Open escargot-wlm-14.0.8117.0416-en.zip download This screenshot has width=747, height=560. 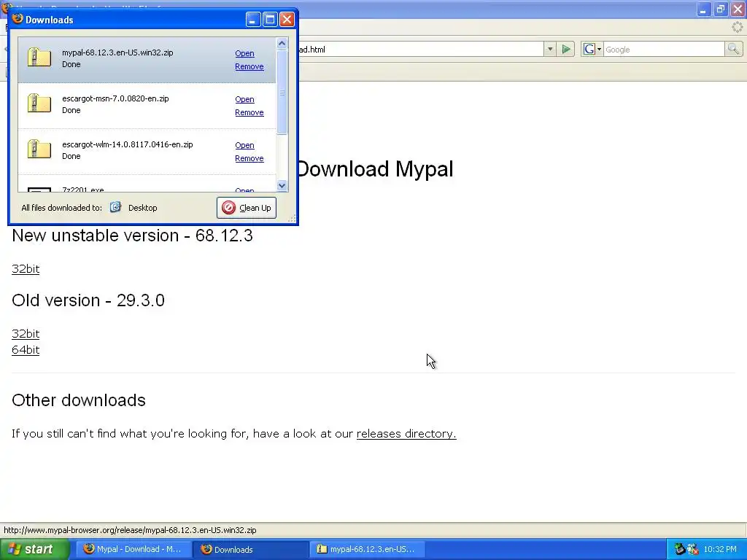244,145
